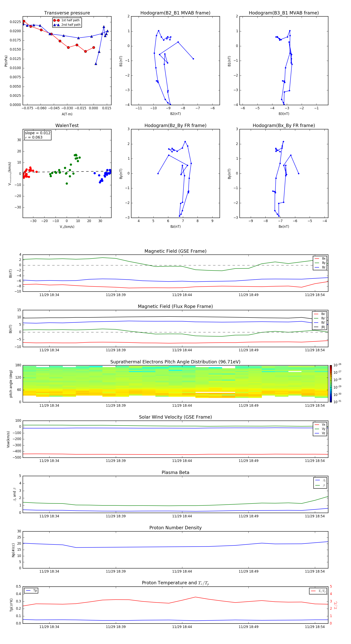This screenshot has width=351, height=644.
Task: Click the 'B2(nT)' x-axis label
Action: (x=175, y=114)
